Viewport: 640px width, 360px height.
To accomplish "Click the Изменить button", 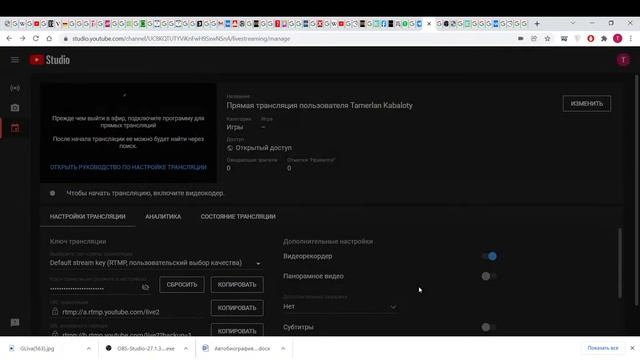I will click(x=587, y=104).
